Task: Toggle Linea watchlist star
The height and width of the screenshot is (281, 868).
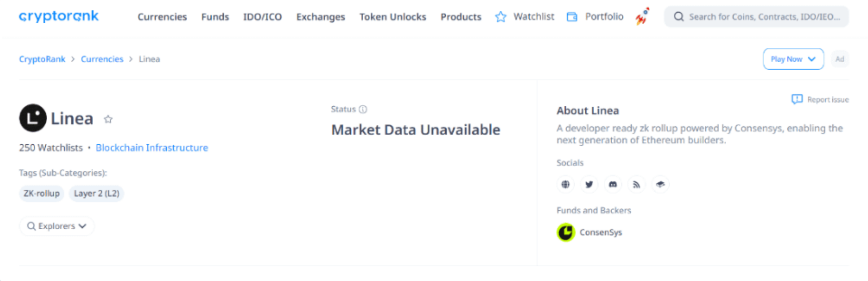Action: point(108,119)
